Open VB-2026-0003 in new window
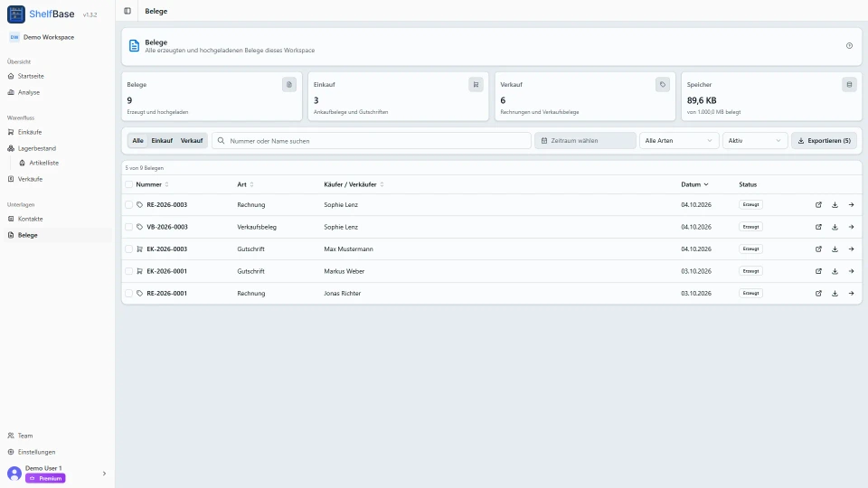The height and width of the screenshot is (488, 868). [818, 227]
